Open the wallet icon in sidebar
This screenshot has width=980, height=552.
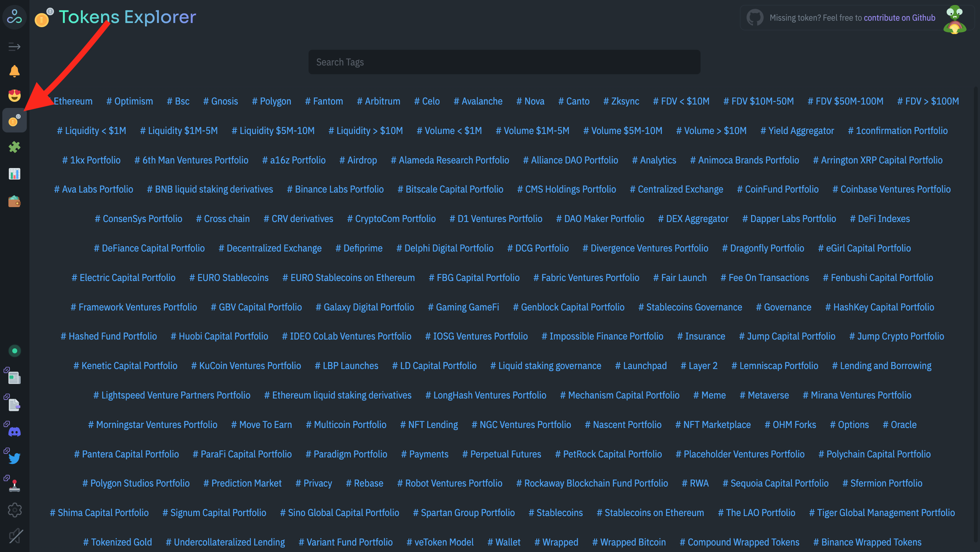[x=15, y=201]
